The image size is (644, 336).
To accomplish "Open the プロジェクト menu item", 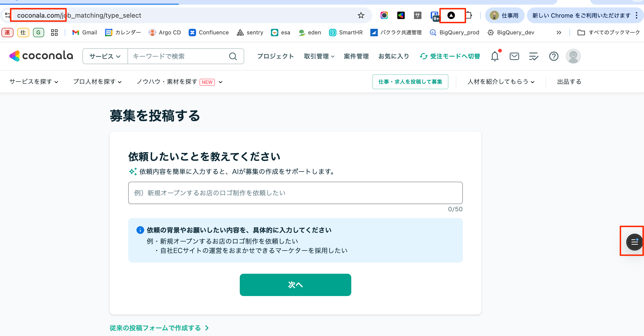I will pyautogui.click(x=275, y=56).
